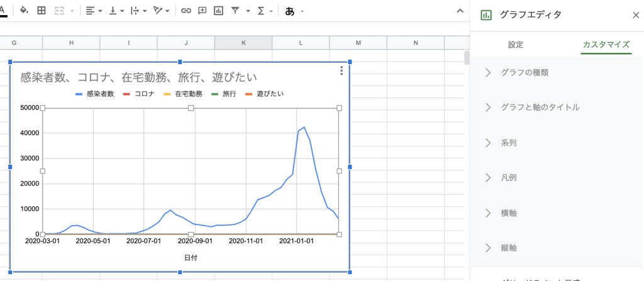Click the 40000 vertical axis label
Screen dimensions: 644x281
tap(30, 133)
